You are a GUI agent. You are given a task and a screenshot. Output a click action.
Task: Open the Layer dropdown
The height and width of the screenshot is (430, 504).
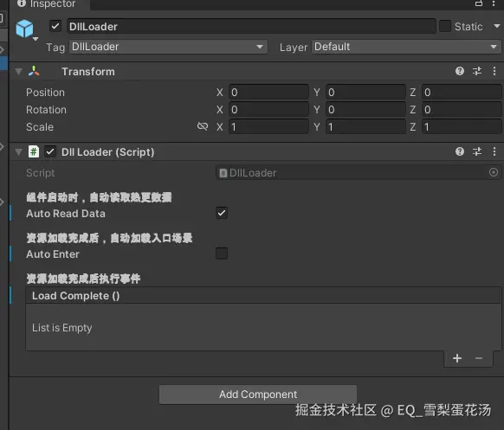[406, 47]
